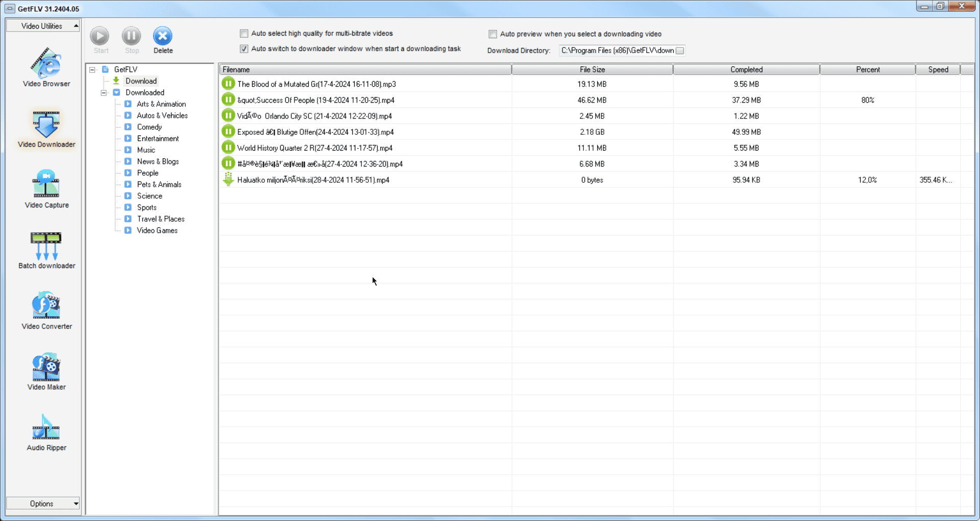The height and width of the screenshot is (521, 980).
Task: Collapse the Video Utilities panel header
Action: click(43, 26)
